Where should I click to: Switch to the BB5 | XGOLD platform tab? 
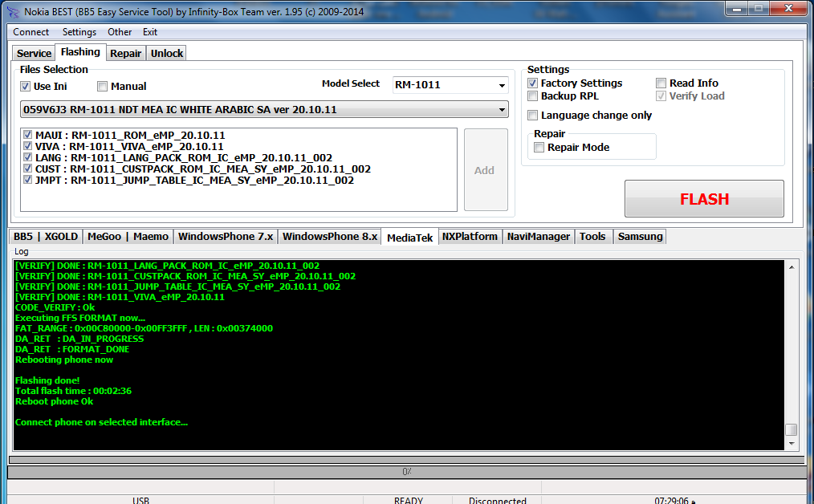[x=46, y=237]
